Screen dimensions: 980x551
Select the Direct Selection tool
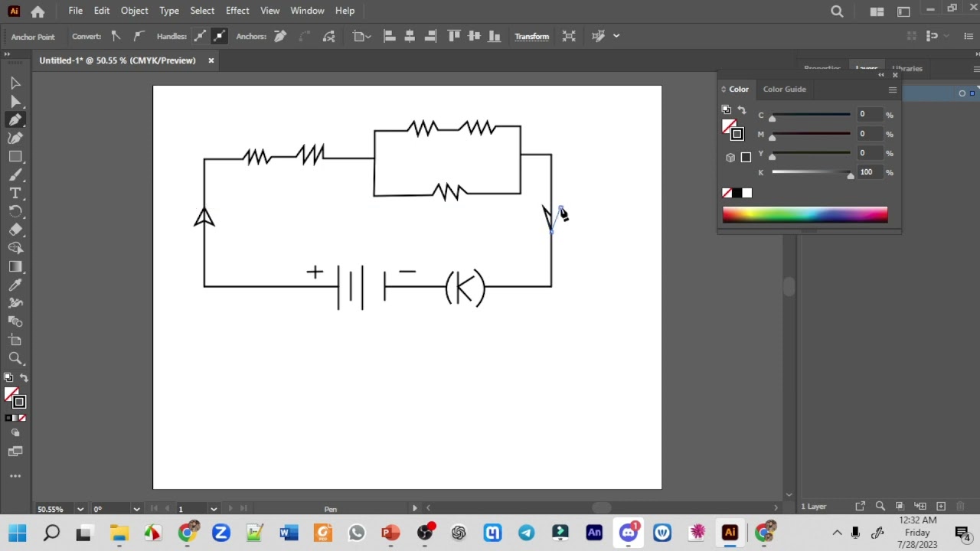(15, 101)
